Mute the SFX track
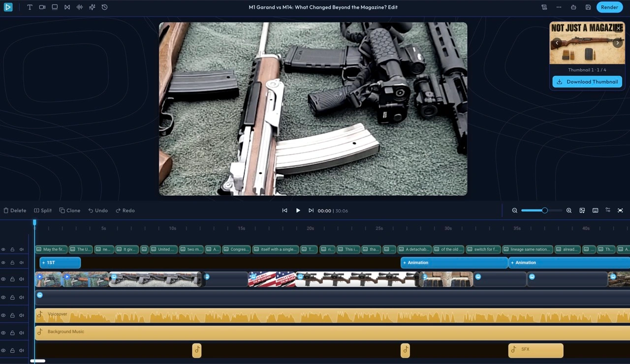 tap(22, 351)
